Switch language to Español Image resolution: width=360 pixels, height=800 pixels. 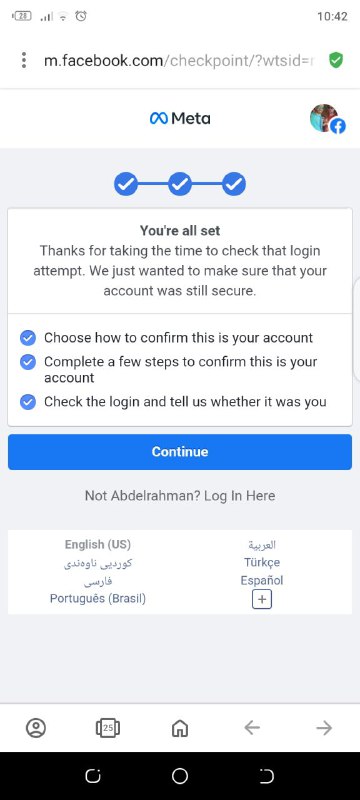tap(262, 580)
